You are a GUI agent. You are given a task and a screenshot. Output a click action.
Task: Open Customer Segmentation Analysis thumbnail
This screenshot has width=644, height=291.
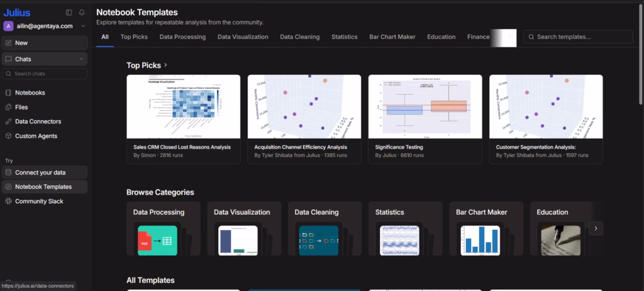click(x=546, y=106)
